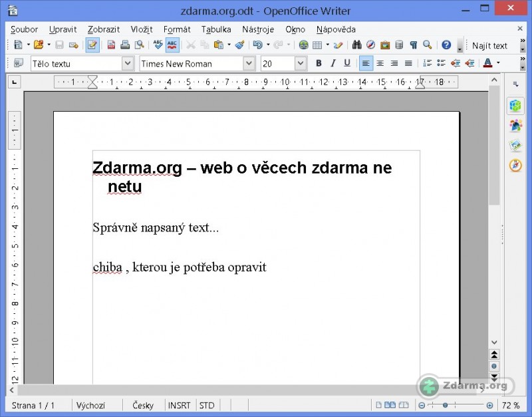Open Navigator compass icon in toolbar

[x=371, y=45]
